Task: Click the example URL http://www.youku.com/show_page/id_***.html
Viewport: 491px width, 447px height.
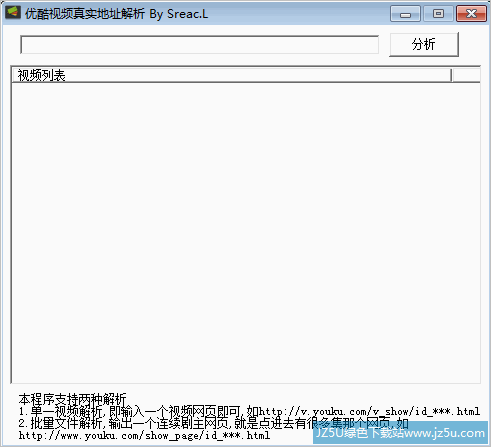Action: [144, 435]
